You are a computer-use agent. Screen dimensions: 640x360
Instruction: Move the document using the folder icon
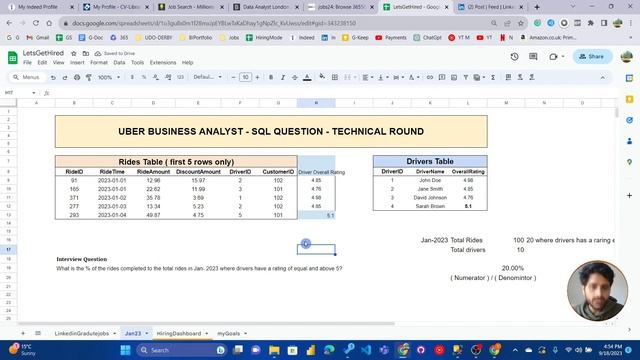click(x=86, y=53)
